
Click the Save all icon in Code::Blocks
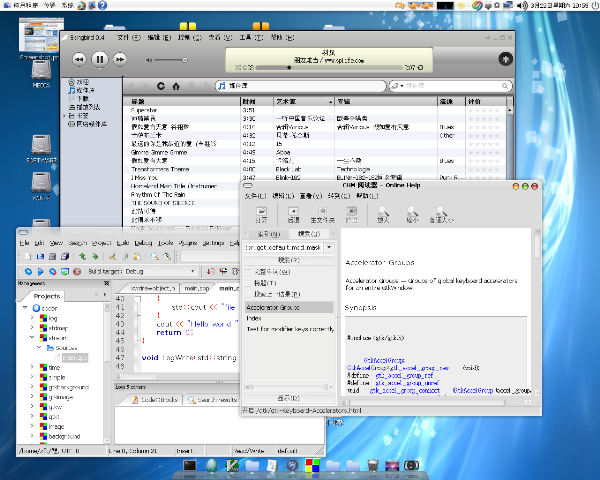[65, 256]
